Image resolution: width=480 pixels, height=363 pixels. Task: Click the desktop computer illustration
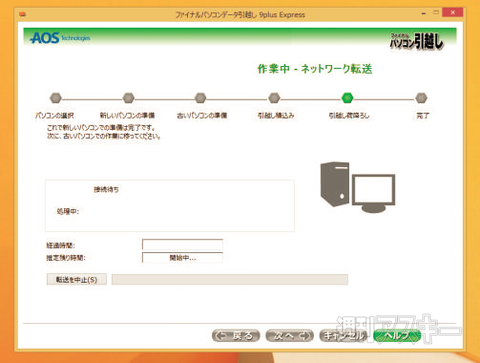tap(358, 187)
